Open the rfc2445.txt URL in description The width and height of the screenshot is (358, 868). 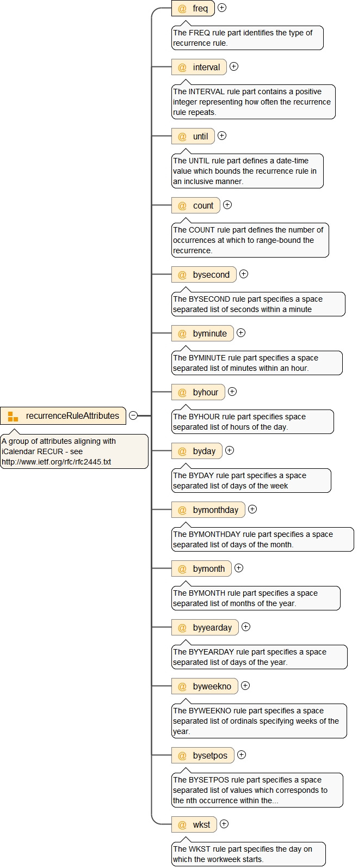tap(56, 462)
